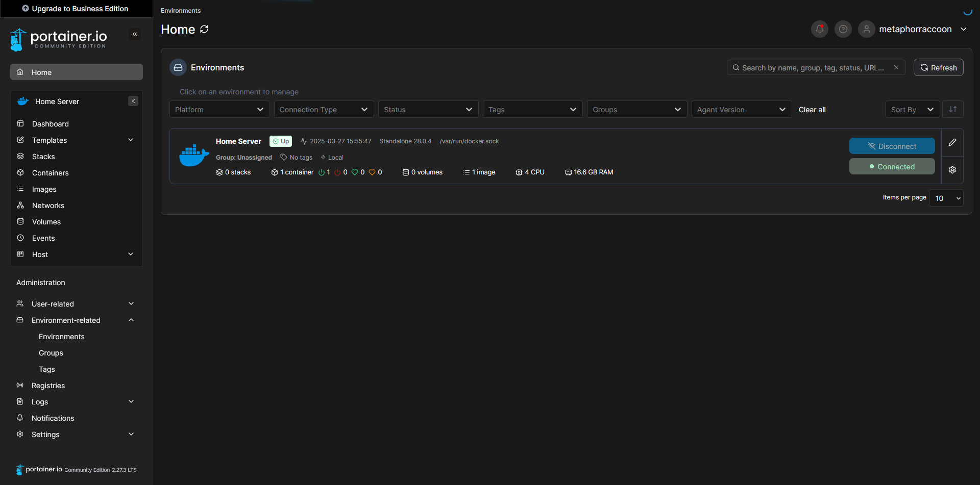Viewport: 980px width, 485px height.
Task: Open the Platform filter dropdown
Action: 219,110
